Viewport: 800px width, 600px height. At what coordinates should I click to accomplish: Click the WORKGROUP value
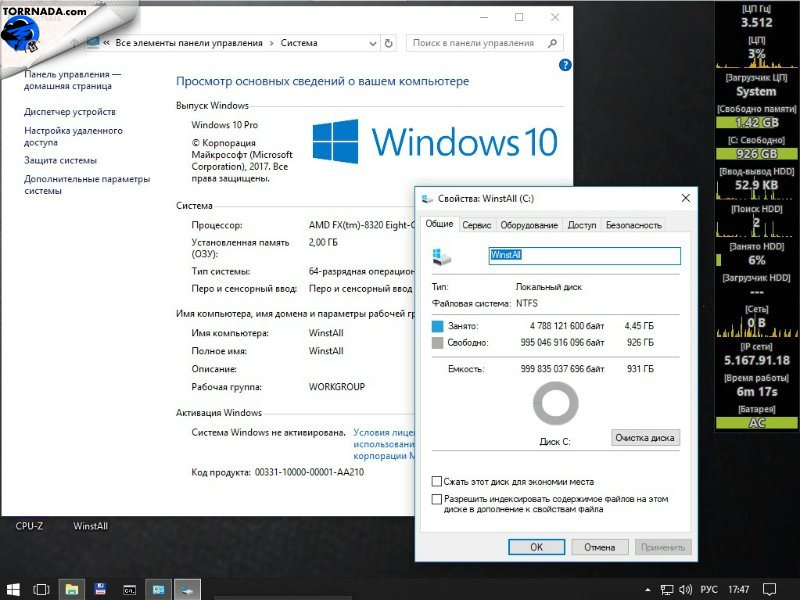click(x=337, y=387)
